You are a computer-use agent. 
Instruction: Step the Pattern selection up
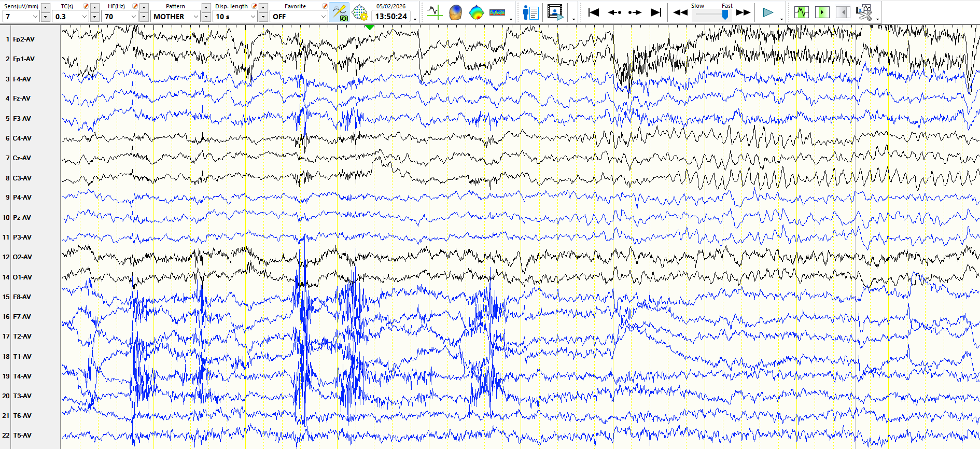point(206,7)
